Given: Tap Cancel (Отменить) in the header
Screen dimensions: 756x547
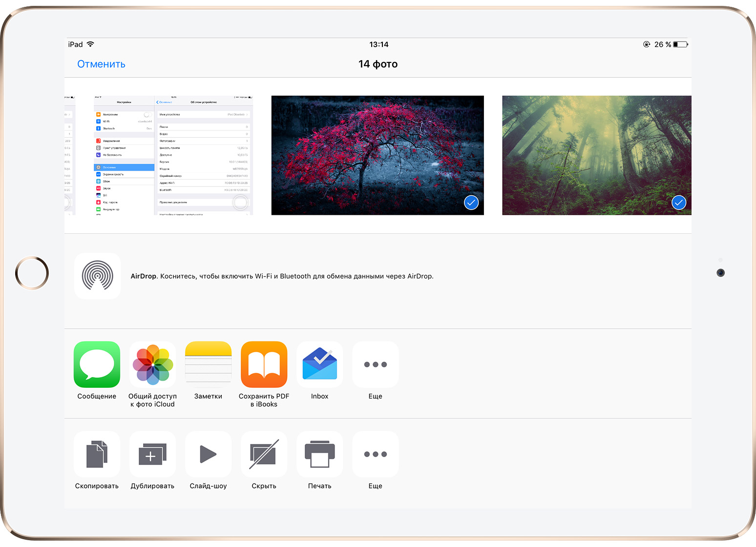Looking at the screenshot, I should [101, 64].
